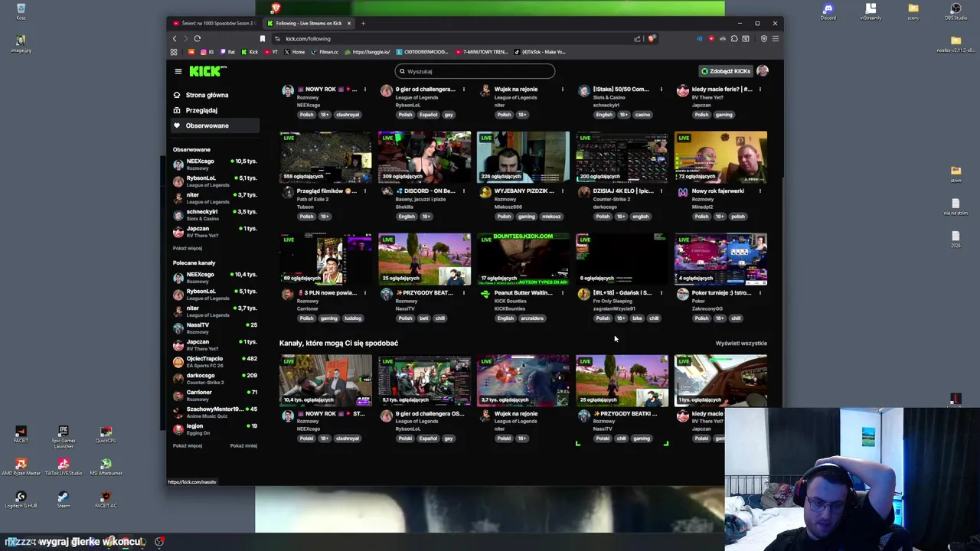The height and width of the screenshot is (551, 980).
Task: Open options menu for Poker turnieje stream
Action: tap(759, 293)
